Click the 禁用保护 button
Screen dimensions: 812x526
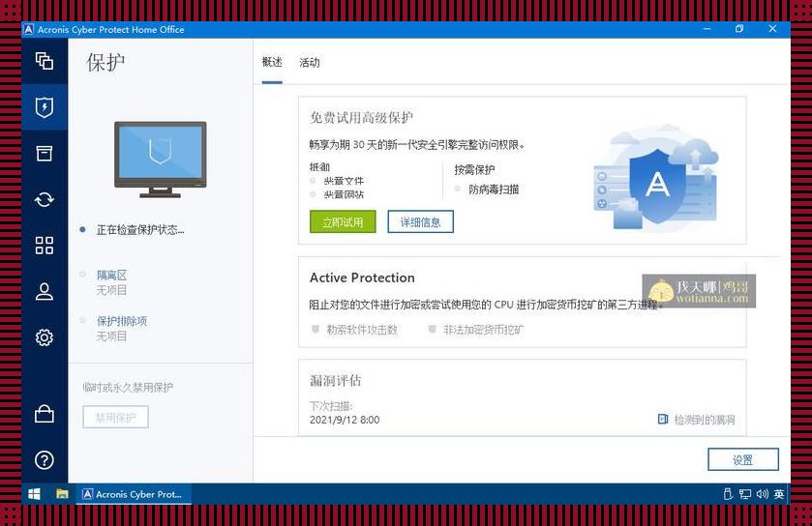coord(115,417)
